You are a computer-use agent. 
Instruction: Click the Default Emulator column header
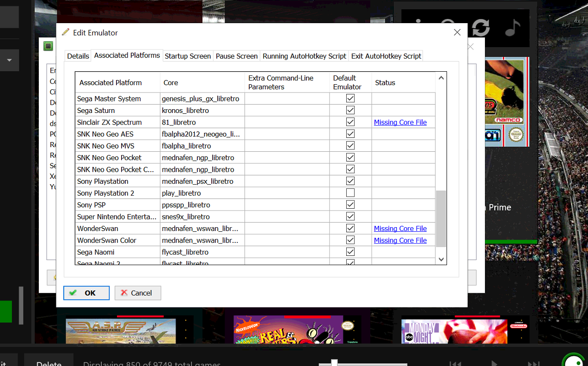pos(350,82)
